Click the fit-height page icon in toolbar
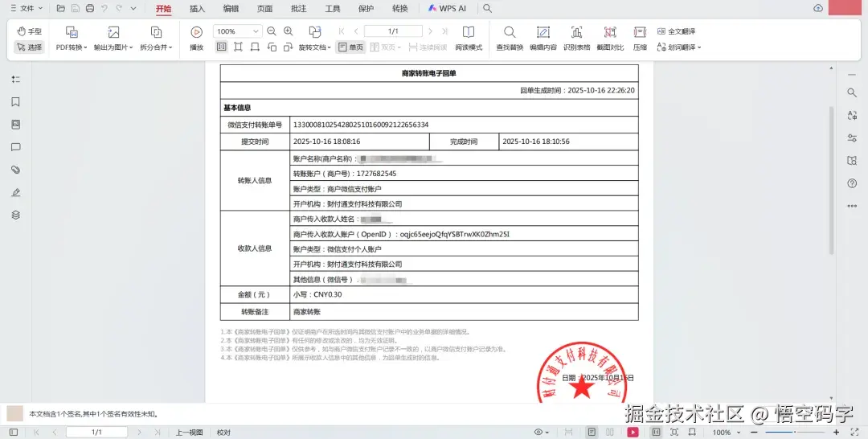 (x=238, y=47)
